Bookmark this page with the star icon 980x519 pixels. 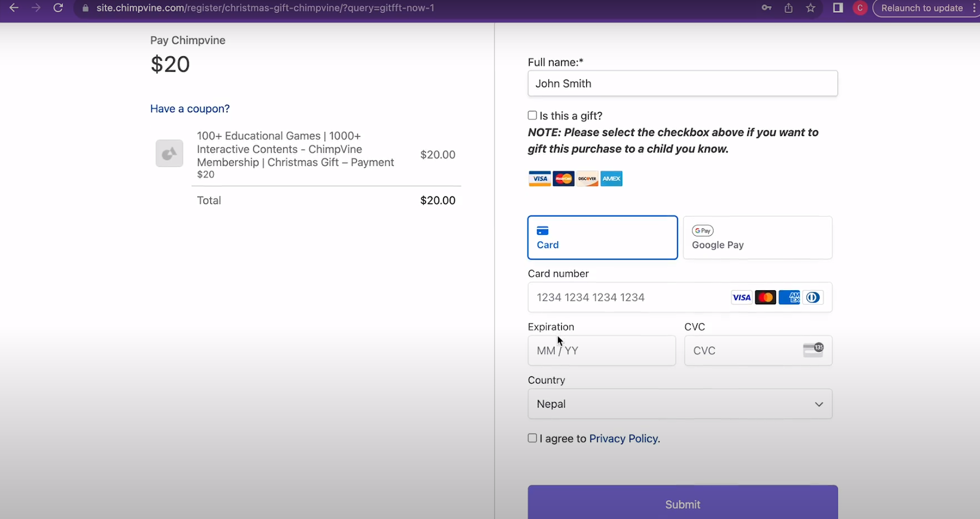[x=811, y=8]
